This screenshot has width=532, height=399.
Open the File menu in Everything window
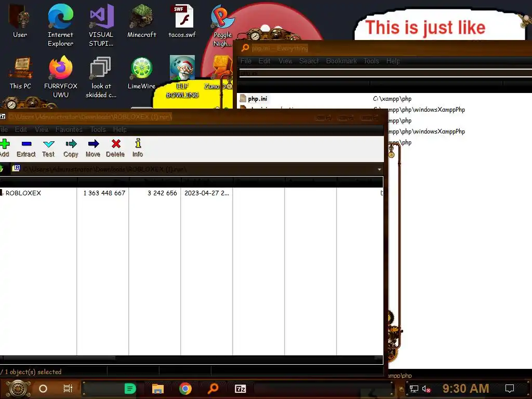(246, 61)
